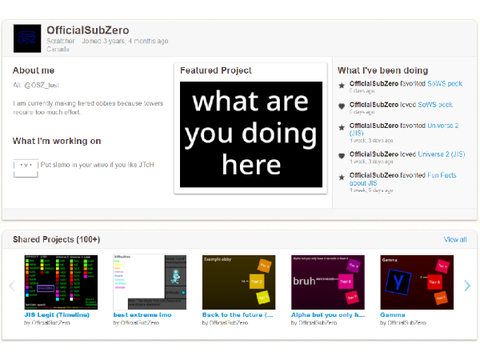Click the 'Joined 3 years, 4 months ago' text
The width and height of the screenshot is (480, 360).
[x=125, y=41]
